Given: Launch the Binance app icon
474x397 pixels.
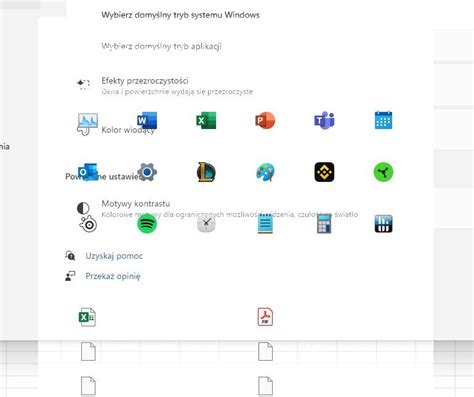Looking at the screenshot, I should (324, 172).
